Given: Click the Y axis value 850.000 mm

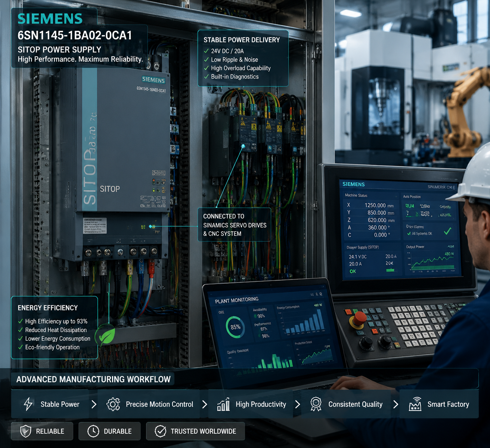Looking at the screenshot, I should tap(381, 213).
